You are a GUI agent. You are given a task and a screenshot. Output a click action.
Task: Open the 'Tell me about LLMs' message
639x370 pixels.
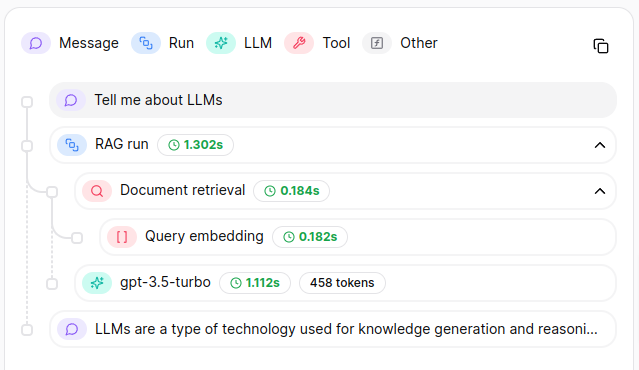pyautogui.click(x=333, y=100)
